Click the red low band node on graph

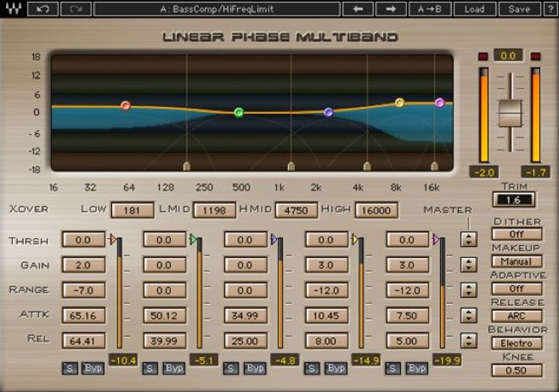pos(126,106)
